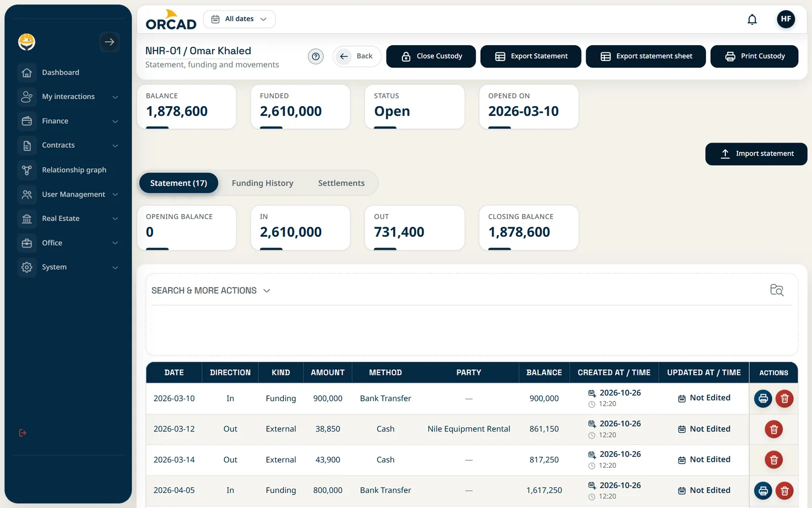812x508 pixels.
Task: Click Close Custody button
Action: click(x=431, y=56)
